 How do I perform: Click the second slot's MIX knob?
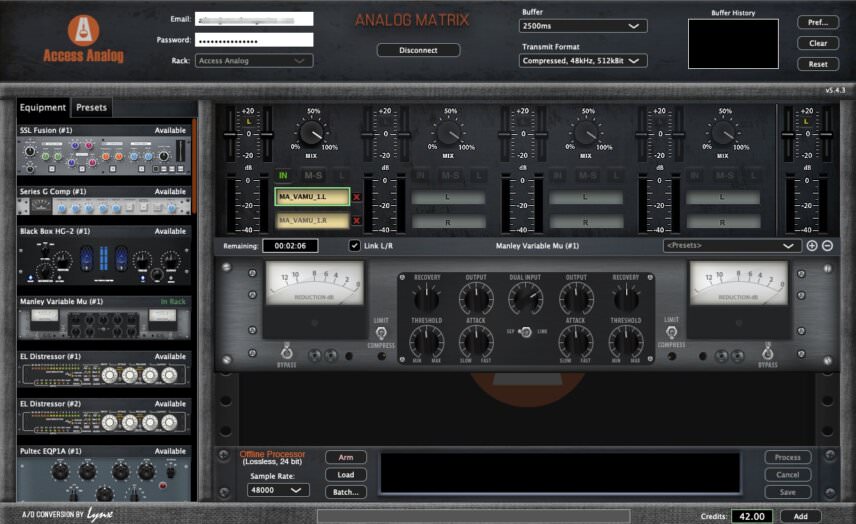[x=449, y=133]
